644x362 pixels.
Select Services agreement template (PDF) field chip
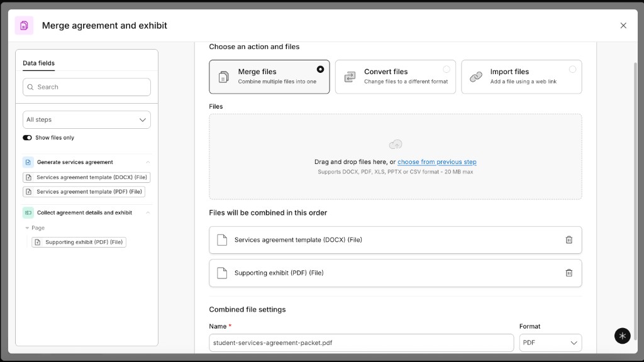[x=84, y=192]
